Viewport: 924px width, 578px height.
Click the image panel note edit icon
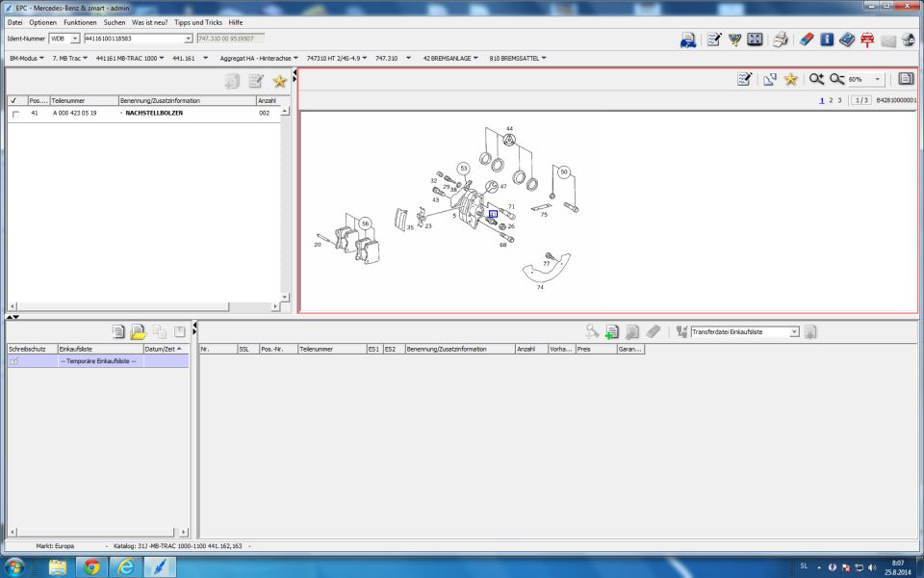745,79
